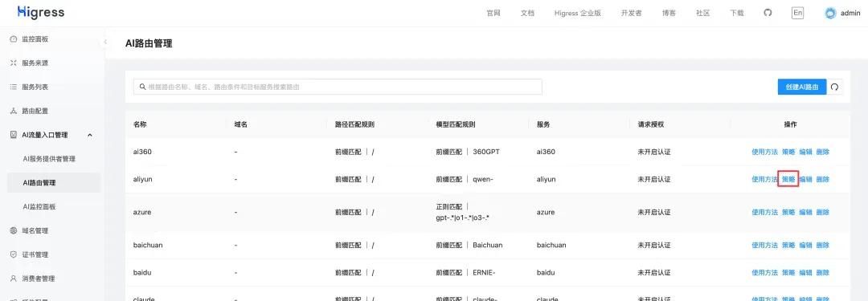Open 社区 top navigation link
Viewport: 868px width, 301px height.
click(x=703, y=14)
